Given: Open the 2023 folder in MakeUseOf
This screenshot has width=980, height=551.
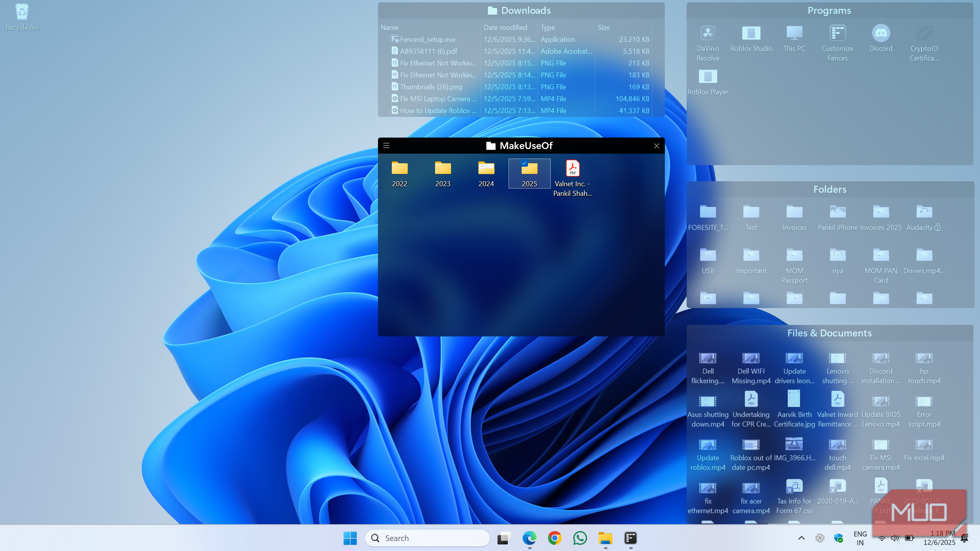Looking at the screenshot, I should pyautogui.click(x=443, y=174).
